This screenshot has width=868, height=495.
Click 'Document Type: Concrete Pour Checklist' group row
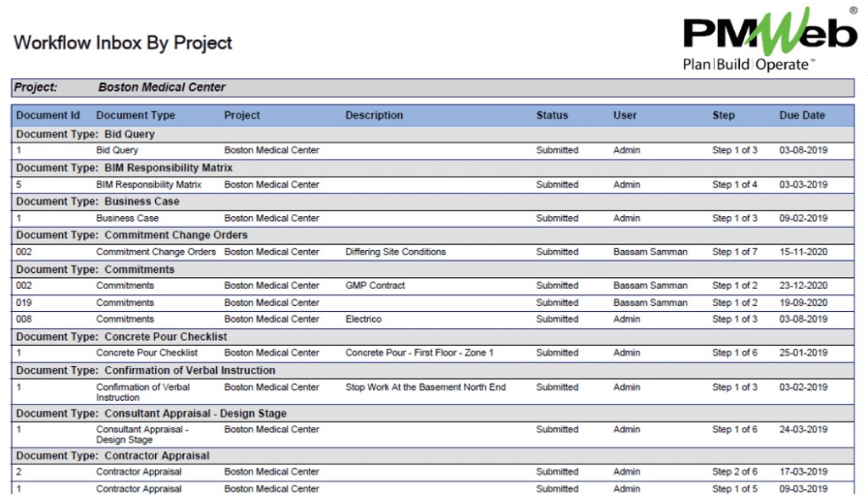432,336
